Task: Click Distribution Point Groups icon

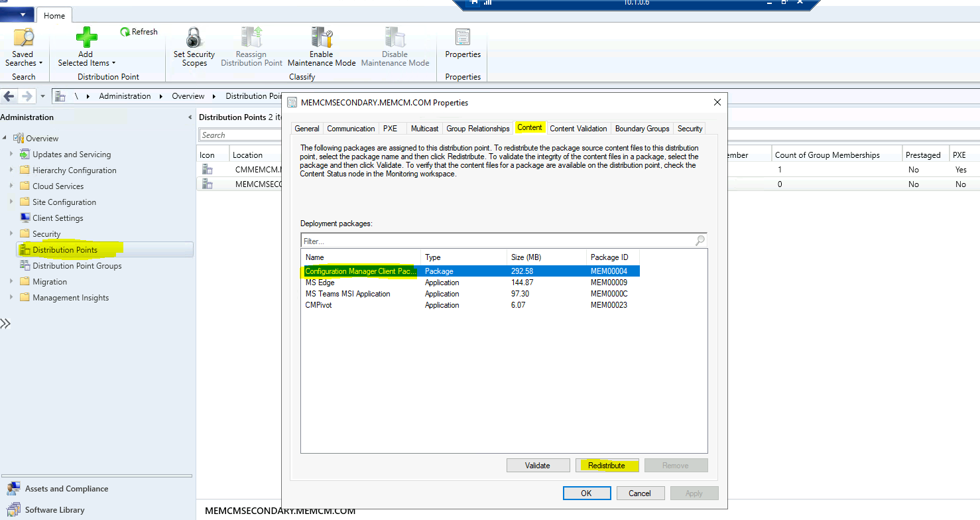Action: (x=25, y=265)
